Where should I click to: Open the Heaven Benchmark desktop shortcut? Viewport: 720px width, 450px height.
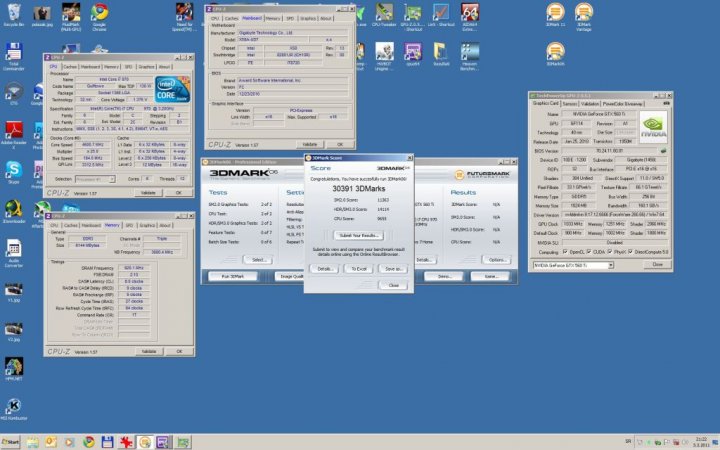470,56
